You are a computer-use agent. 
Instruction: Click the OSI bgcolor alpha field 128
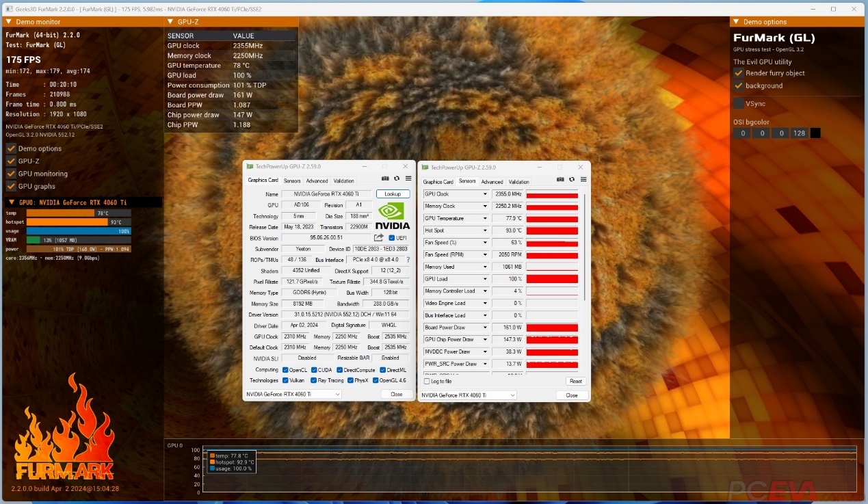(799, 133)
